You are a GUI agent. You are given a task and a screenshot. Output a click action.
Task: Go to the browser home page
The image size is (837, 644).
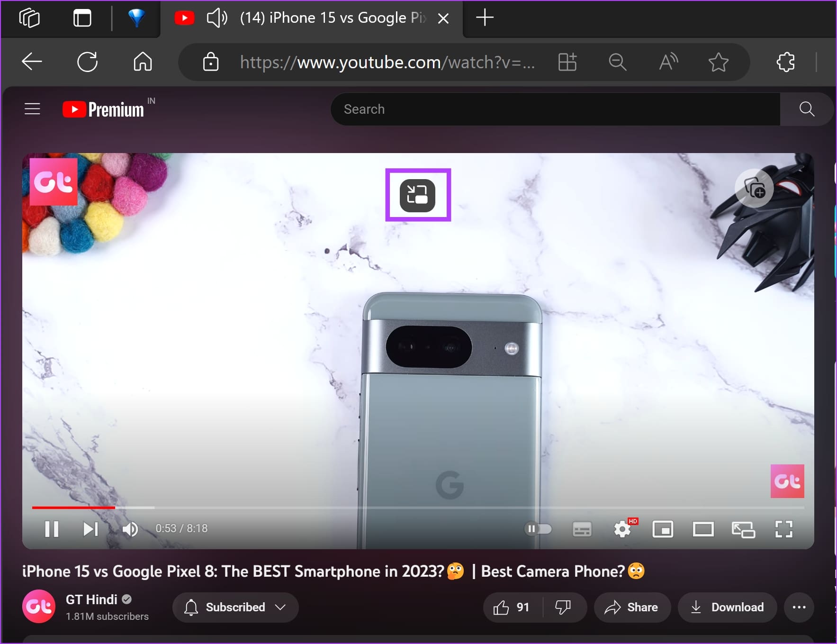(x=143, y=62)
